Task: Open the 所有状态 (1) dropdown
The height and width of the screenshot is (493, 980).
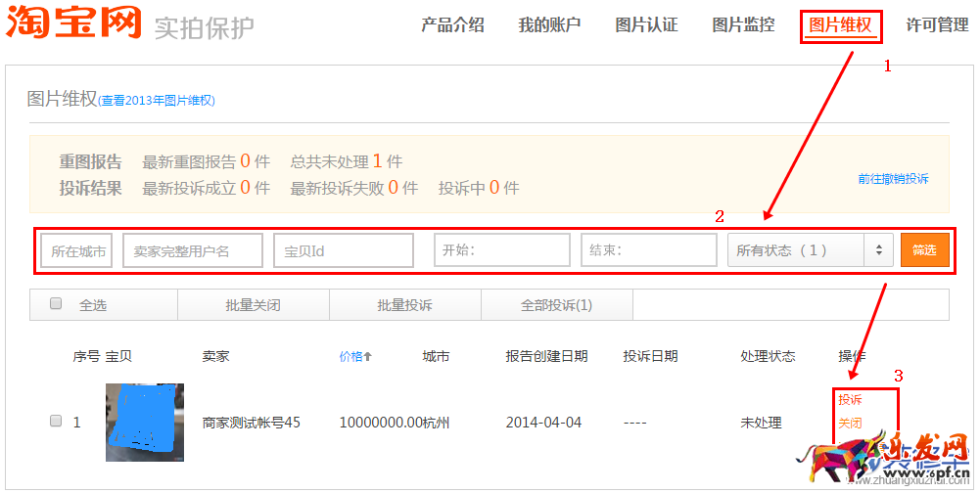Action: tap(809, 250)
